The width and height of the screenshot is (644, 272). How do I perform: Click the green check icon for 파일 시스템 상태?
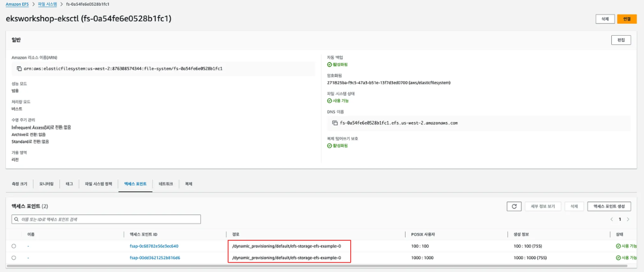point(329,101)
